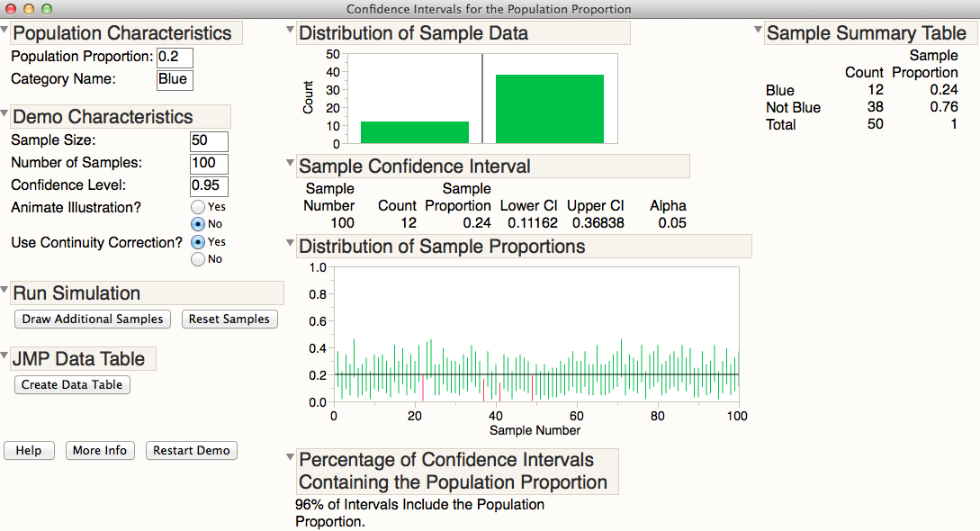980x531 pixels.
Task: Click More Info button
Action: coord(100,450)
